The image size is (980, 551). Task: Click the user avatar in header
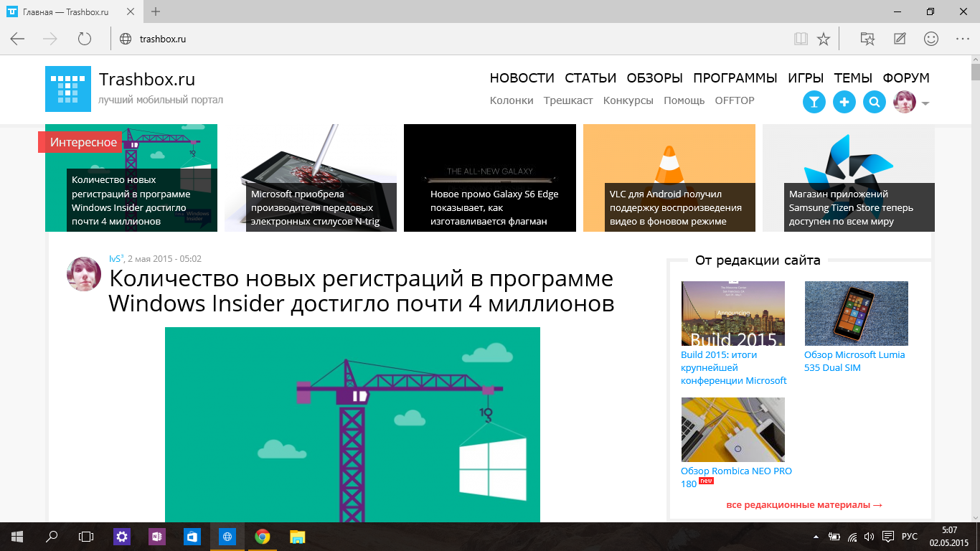click(905, 103)
